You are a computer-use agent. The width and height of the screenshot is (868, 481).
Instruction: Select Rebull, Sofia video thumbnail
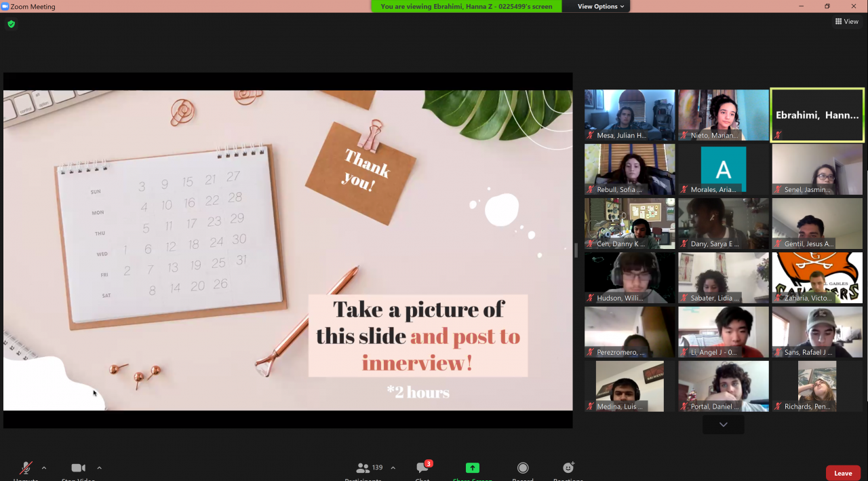point(630,170)
